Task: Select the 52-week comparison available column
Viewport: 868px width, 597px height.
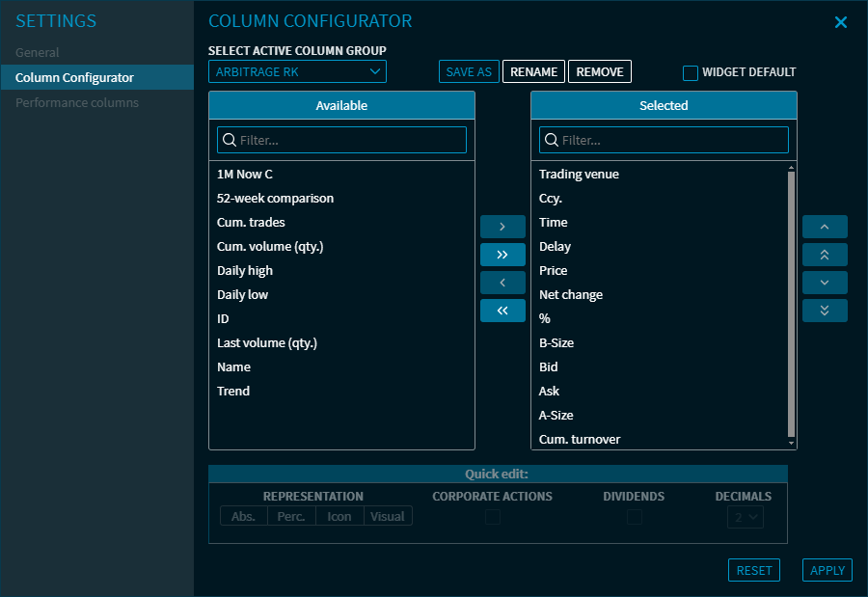Action: point(275,198)
